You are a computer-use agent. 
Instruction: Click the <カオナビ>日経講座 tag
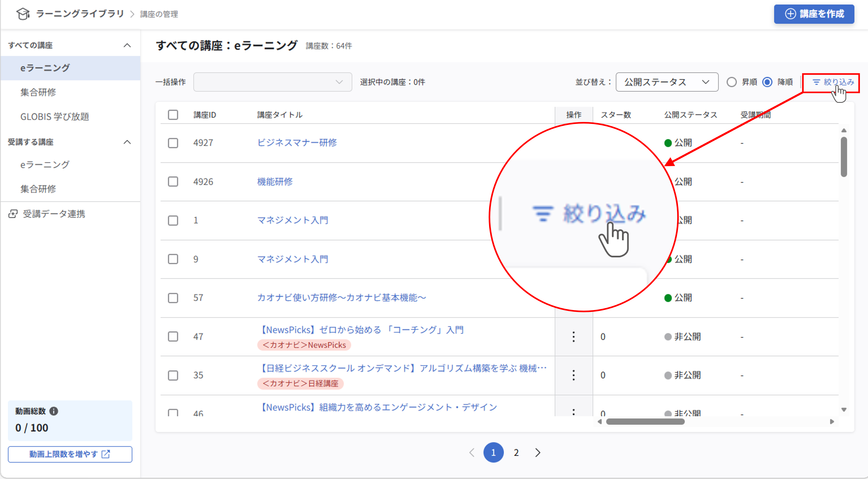coord(300,383)
